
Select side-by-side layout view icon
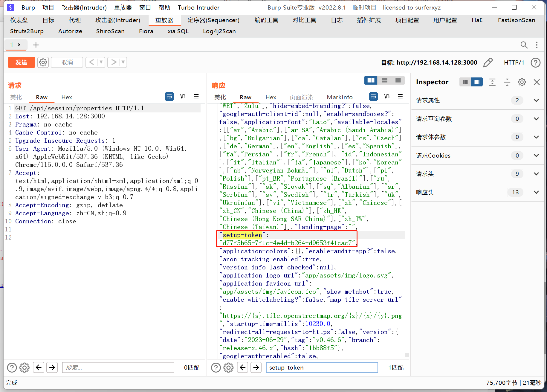[x=371, y=80]
